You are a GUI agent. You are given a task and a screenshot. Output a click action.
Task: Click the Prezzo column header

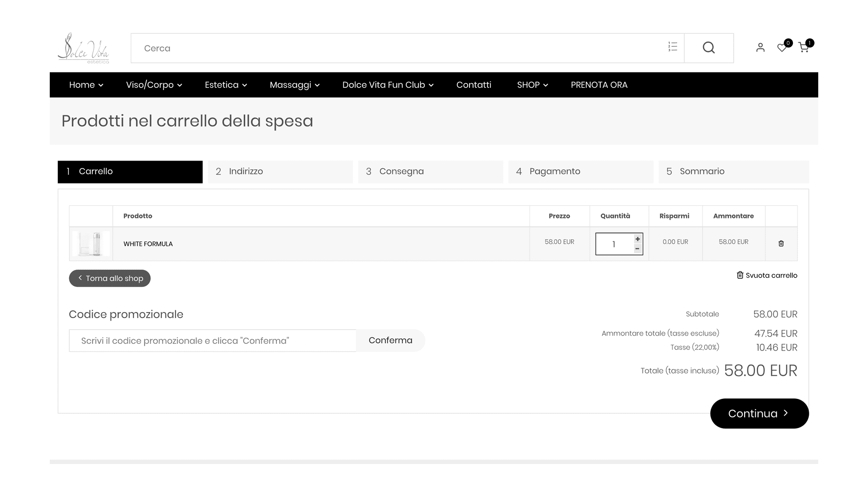pos(560,216)
